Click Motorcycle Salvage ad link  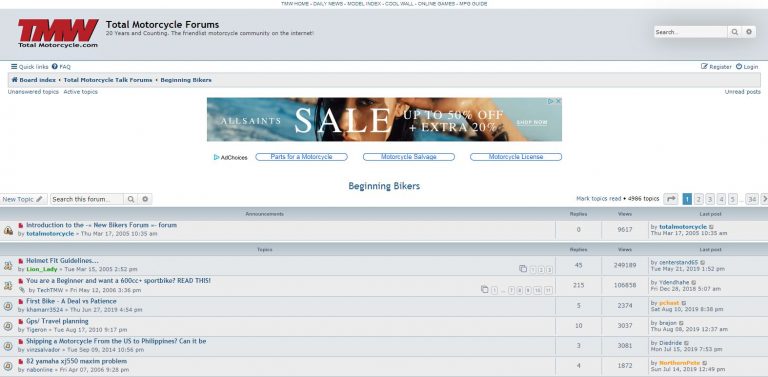[408, 157]
